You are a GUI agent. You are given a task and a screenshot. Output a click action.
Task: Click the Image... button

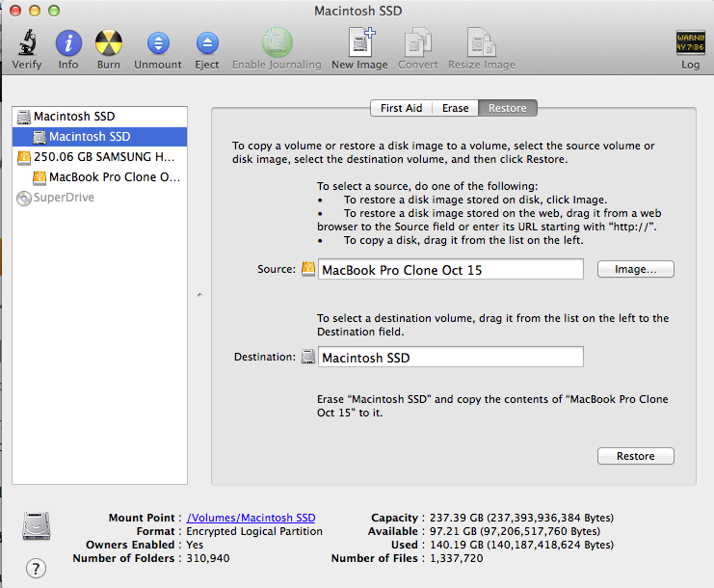pyautogui.click(x=635, y=269)
